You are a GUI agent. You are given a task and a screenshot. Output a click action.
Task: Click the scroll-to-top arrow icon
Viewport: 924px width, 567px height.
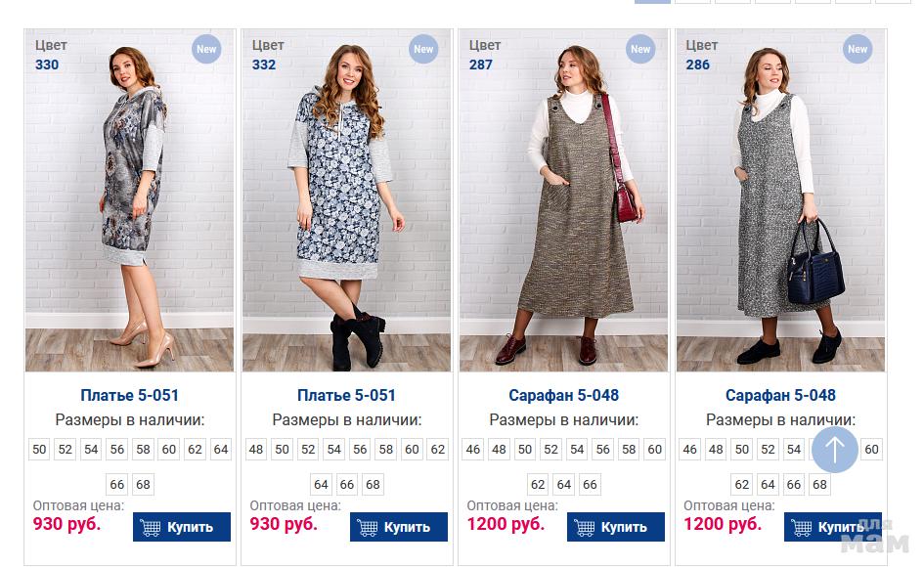[834, 450]
